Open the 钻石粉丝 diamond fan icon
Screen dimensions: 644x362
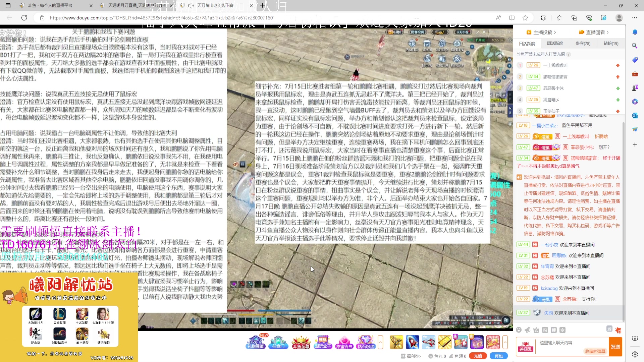366,342
